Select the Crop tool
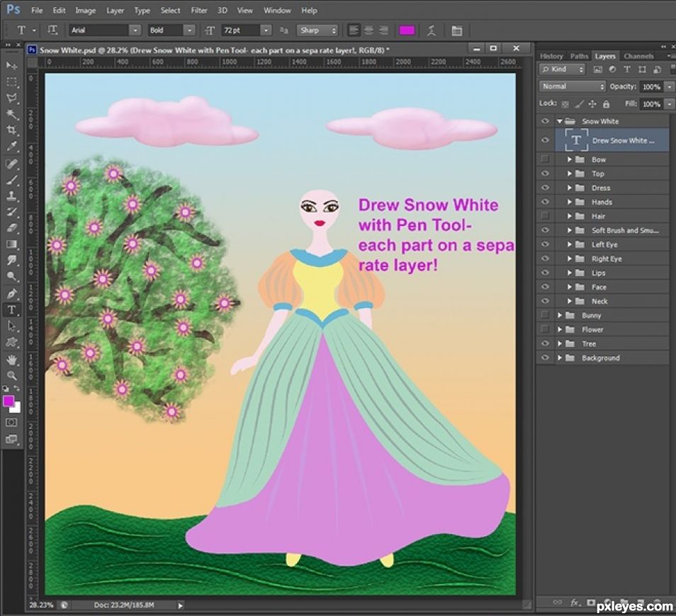Screen dimensions: 676x616 (x=11, y=130)
